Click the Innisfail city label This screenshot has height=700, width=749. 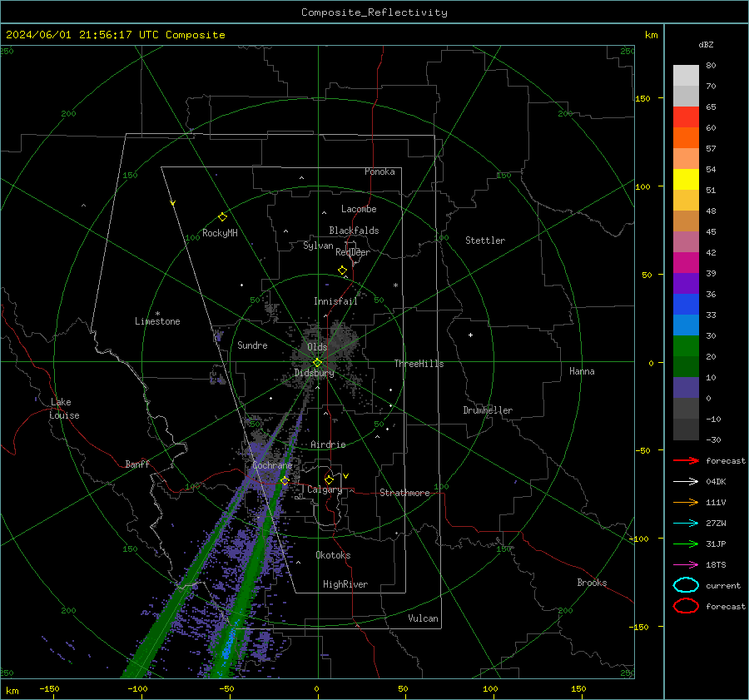[x=335, y=301]
